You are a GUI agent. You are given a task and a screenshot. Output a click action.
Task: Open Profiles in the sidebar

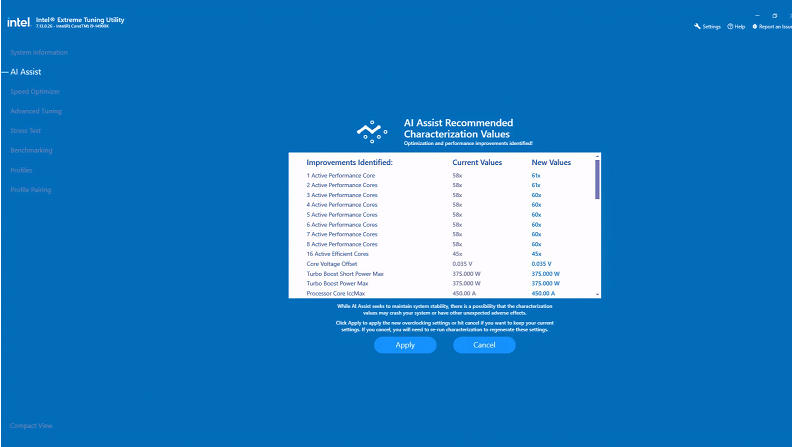[x=21, y=170]
